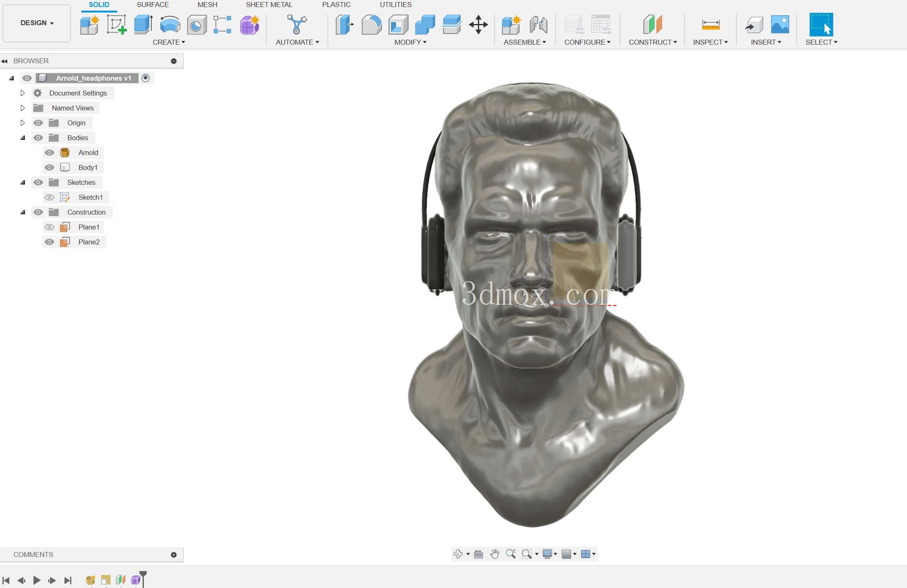Switch to the UTILITIES tab
The image size is (907, 588).
(396, 5)
